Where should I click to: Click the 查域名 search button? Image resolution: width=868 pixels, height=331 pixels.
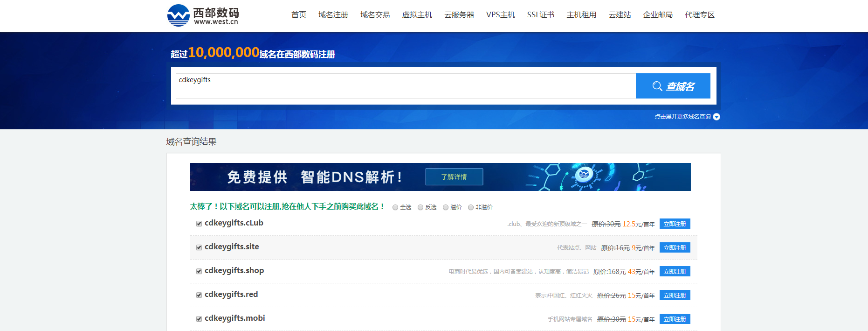point(673,86)
